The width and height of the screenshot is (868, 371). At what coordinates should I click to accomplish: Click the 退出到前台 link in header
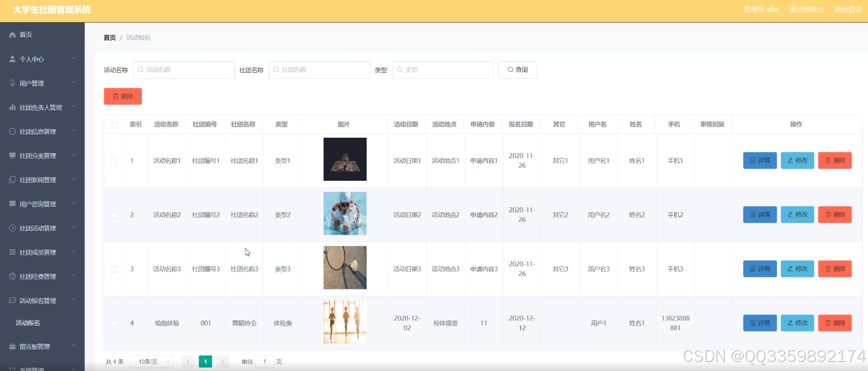pos(806,10)
